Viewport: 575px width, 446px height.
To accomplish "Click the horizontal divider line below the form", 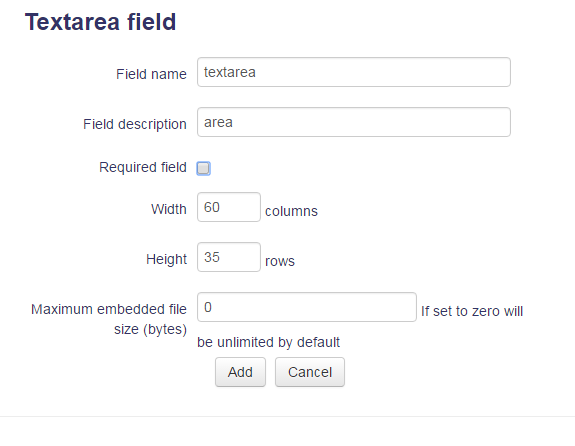I will 288,416.
